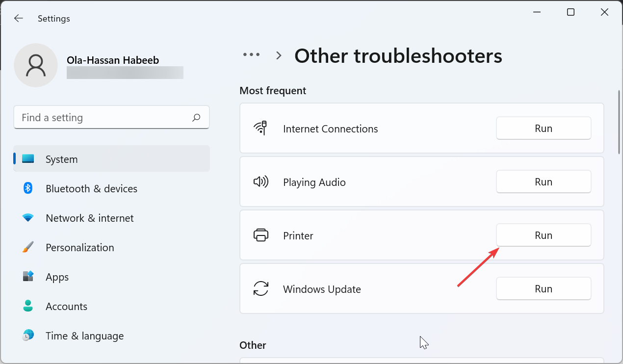Click the Bluetooth icon in sidebar

(x=28, y=188)
